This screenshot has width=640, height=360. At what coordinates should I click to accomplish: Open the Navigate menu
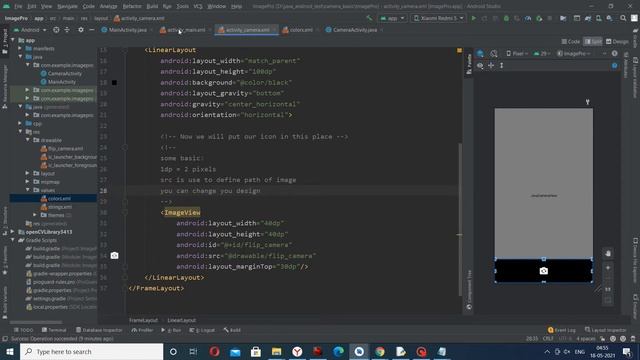(67, 6)
